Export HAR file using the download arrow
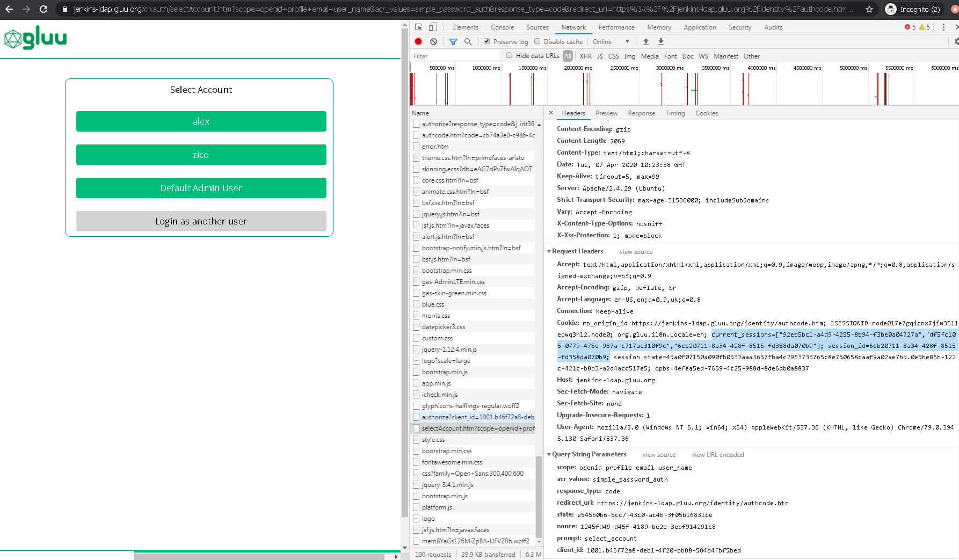 (660, 41)
